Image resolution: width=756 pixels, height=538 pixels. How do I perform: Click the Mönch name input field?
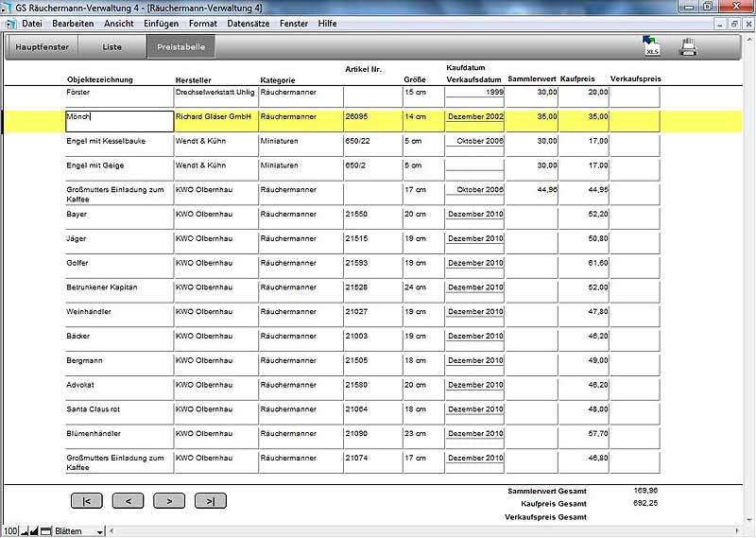(x=119, y=120)
